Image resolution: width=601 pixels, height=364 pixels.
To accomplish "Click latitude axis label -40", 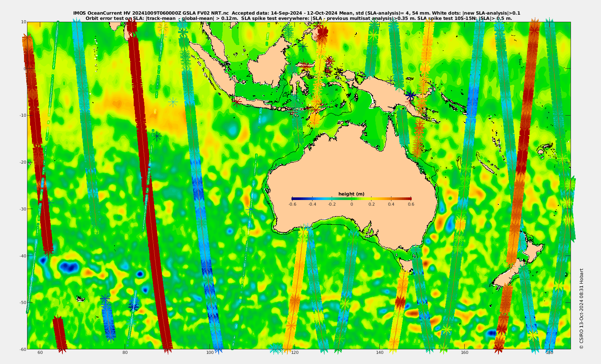I will pos(23,256).
